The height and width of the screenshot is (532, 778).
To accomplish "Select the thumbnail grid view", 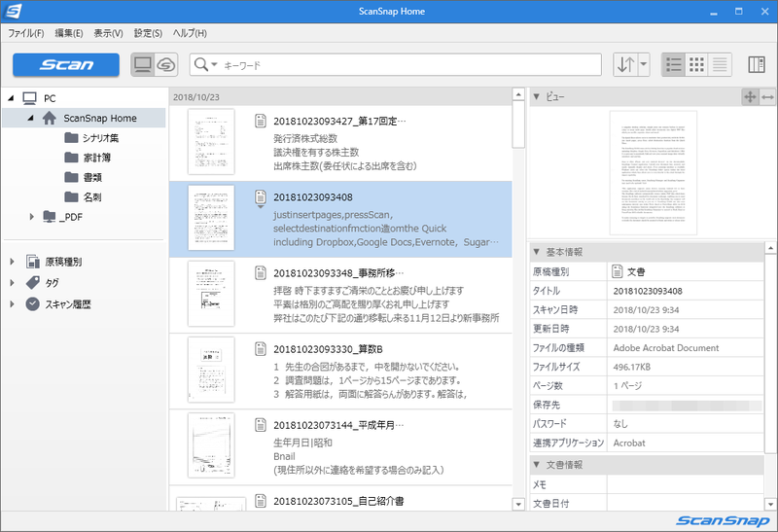I will coord(696,64).
